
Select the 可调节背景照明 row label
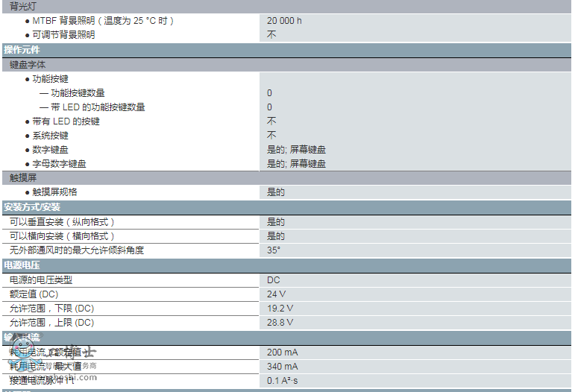63,35
